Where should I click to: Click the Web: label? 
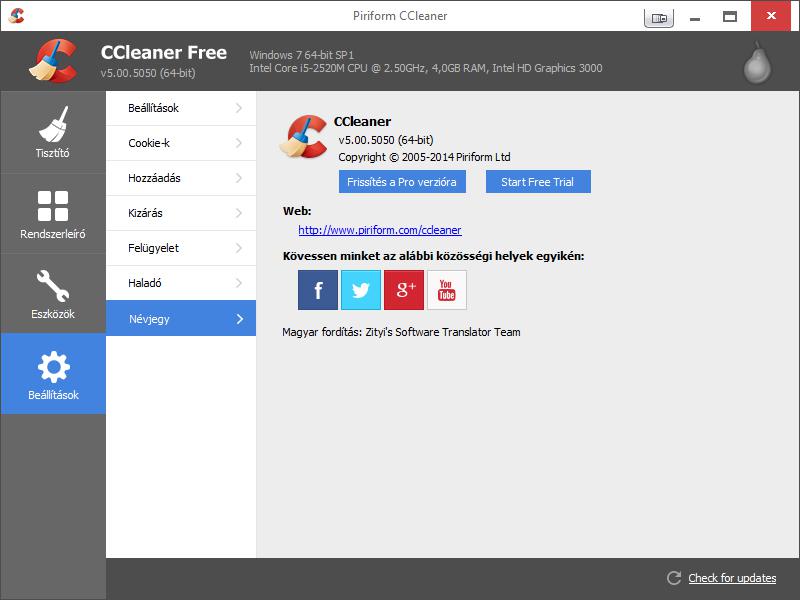tap(297, 211)
